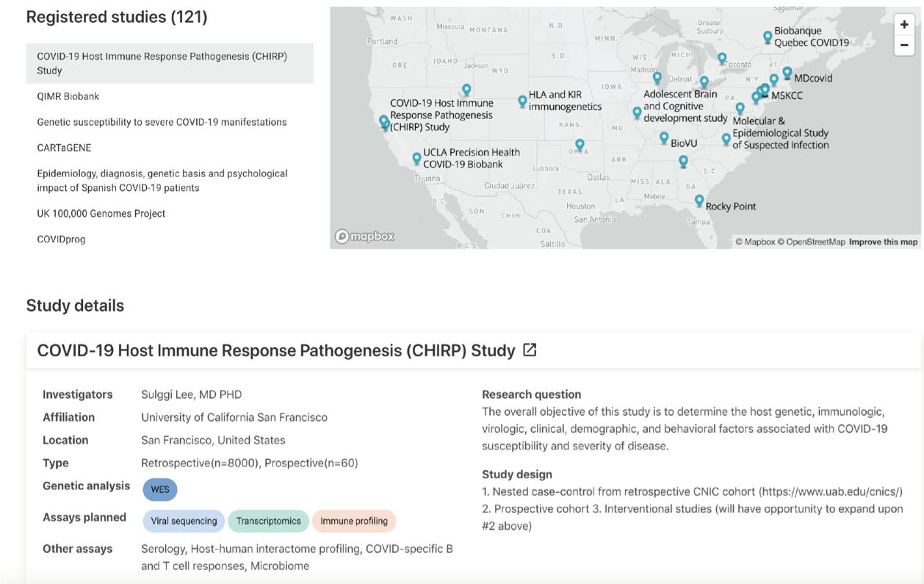Click the COVID-19 CHIRP Study map label
This screenshot has width=924, height=584.
(x=441, y=115)
